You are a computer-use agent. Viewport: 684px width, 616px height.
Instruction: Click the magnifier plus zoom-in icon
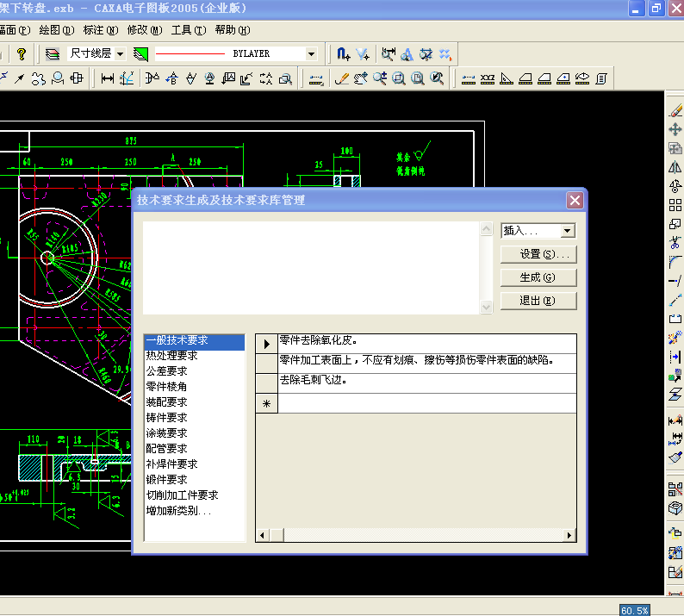(x=380, y=78)
